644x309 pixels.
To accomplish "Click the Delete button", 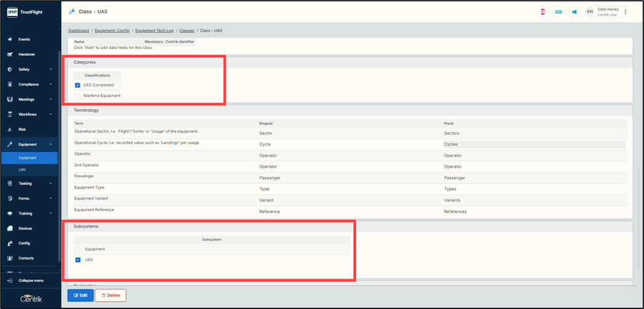I will (111, 296).
